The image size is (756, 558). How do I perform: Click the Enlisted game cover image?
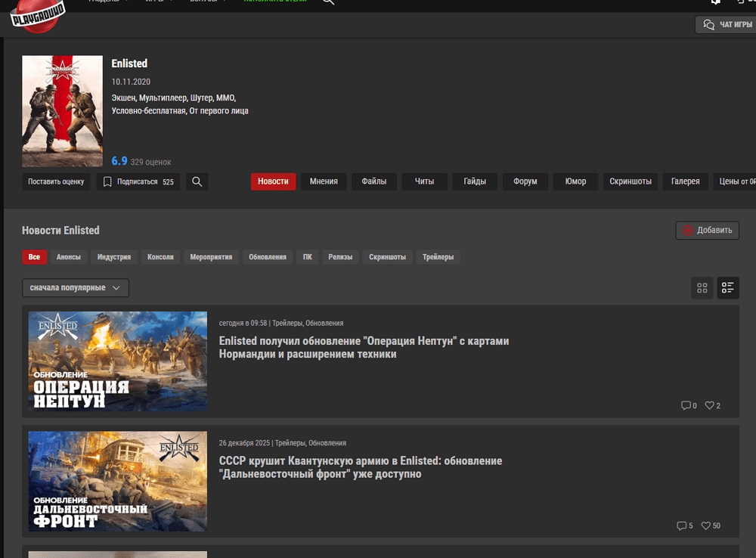click(x=62, y=111)
